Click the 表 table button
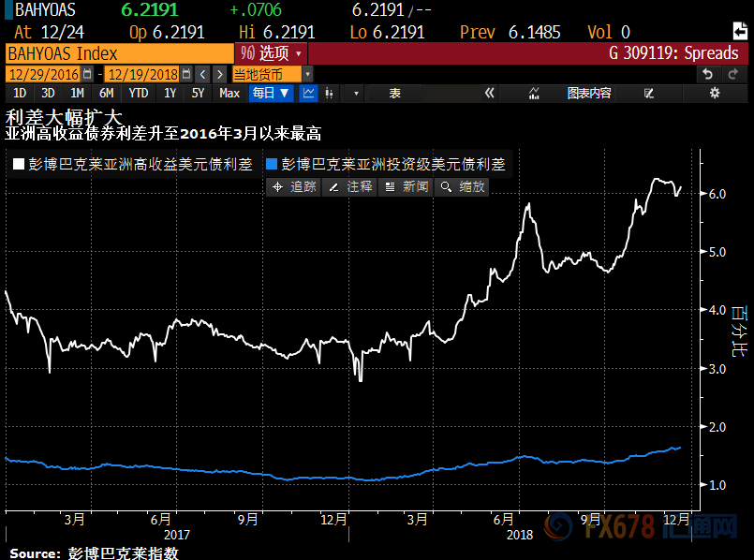The image size is (754, 560). (x=394, y=93)
